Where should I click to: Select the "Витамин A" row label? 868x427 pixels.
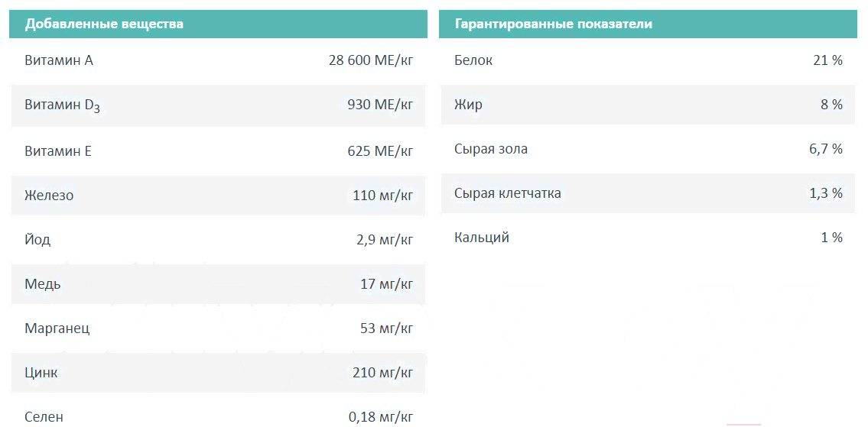point(59,60)
